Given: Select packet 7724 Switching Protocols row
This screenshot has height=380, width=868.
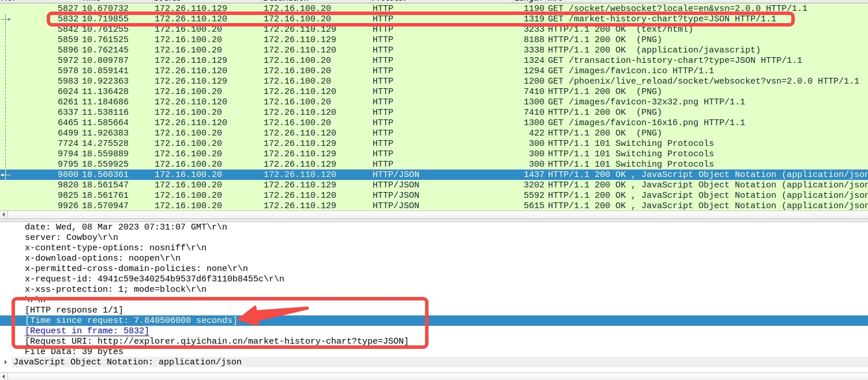Looking at the screenshot, I should click(x=231, y=143).
